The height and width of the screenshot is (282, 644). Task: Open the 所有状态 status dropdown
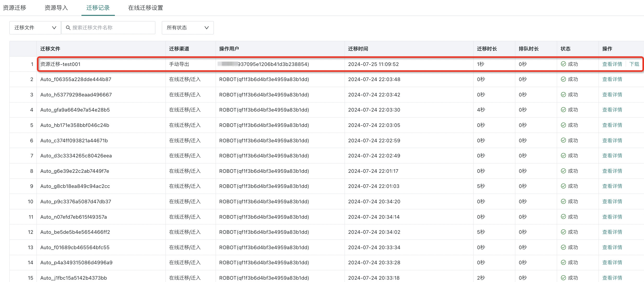(x=187, y=28)
